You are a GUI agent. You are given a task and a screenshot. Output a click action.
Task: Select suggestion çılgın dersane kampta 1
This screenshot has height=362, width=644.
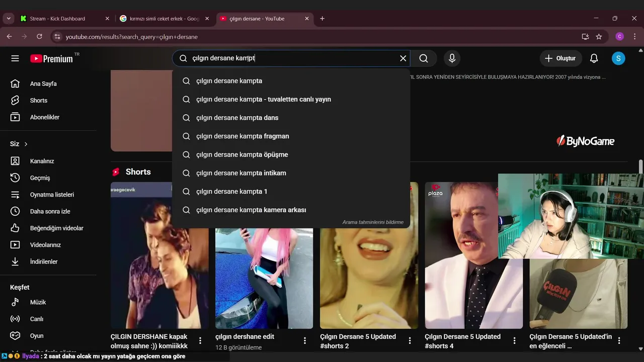coord(291,192)
